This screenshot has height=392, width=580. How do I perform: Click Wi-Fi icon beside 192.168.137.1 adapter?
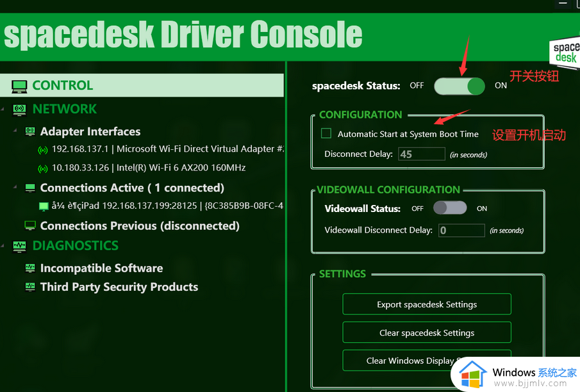point(43,150)
